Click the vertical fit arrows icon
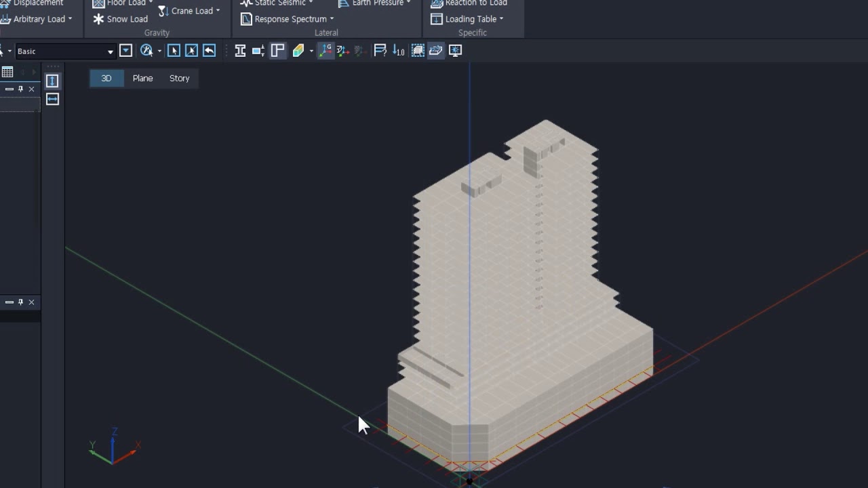Image resolution: width=868 pixels, height=488 pixels. click(52, 81)
